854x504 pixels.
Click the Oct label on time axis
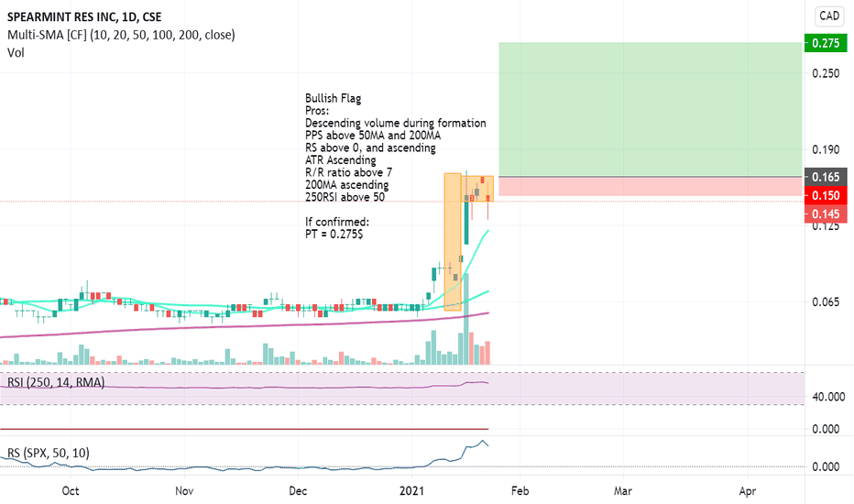pos(71,490)
